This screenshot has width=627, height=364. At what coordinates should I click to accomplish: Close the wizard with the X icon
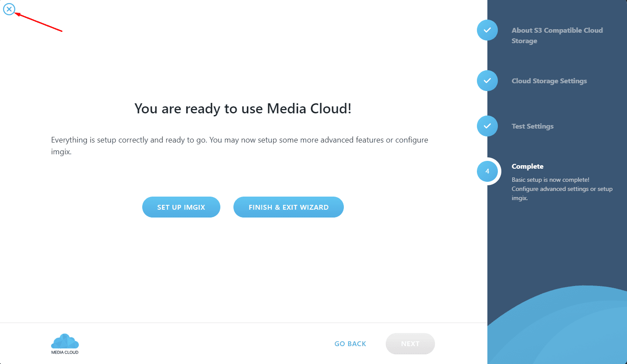(9, 9)
